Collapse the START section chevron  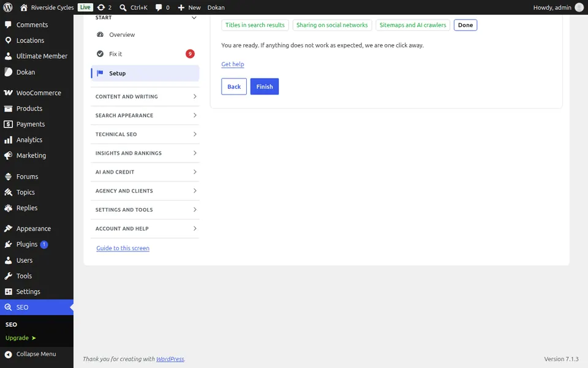coord(194,18)
